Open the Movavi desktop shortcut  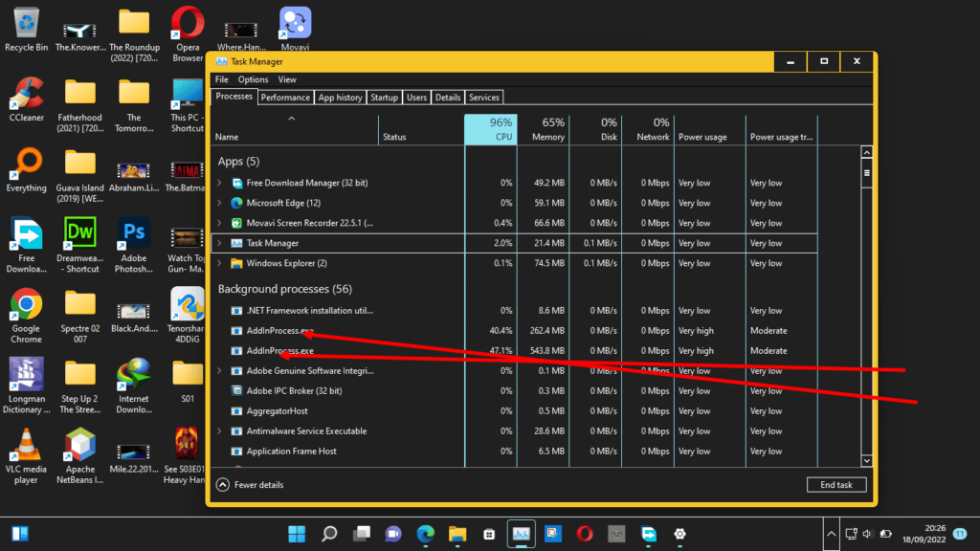click(x=295, y=30)
